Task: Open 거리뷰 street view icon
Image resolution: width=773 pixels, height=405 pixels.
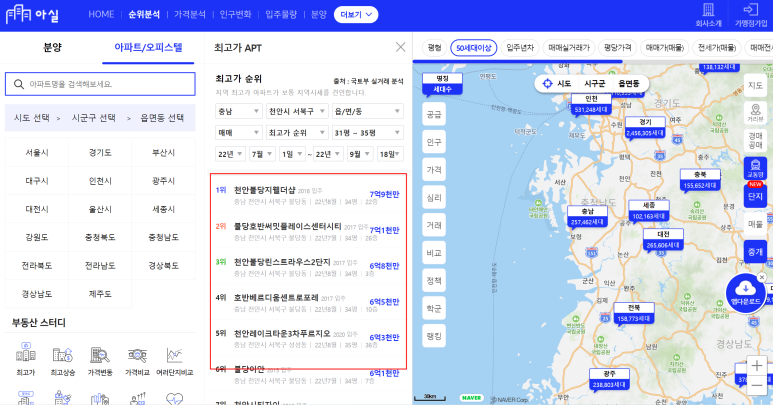Action: 755,112
